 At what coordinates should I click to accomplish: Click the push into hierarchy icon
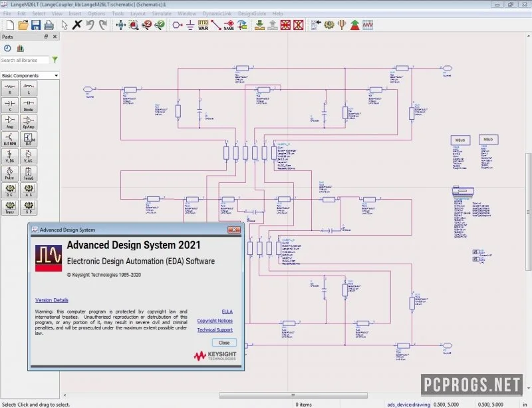click(x=259, y=25)
